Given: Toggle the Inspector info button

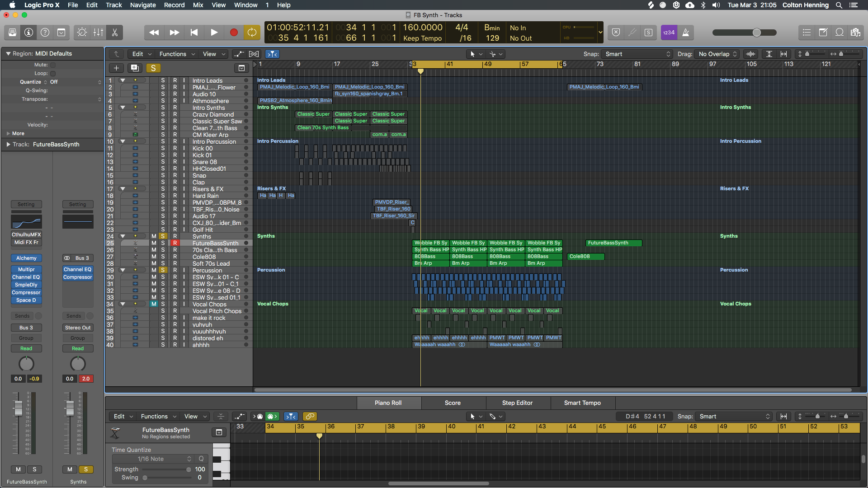Looking at the screenshot, I should tap(28, 33).
